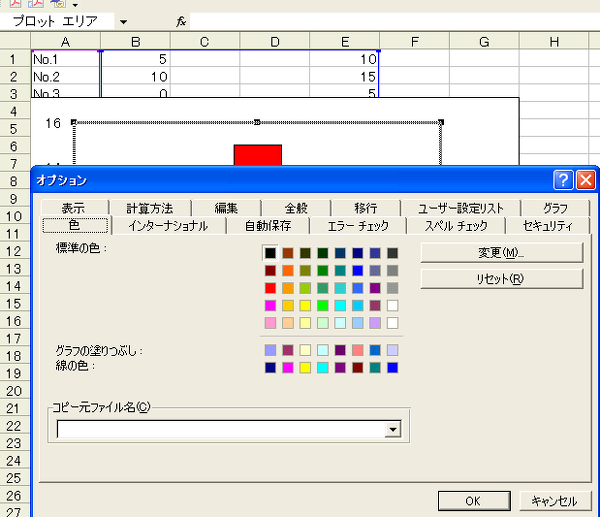This screenshot has width=600, height=517.
Task: Click the 変更 button
Action: [501, 252]
